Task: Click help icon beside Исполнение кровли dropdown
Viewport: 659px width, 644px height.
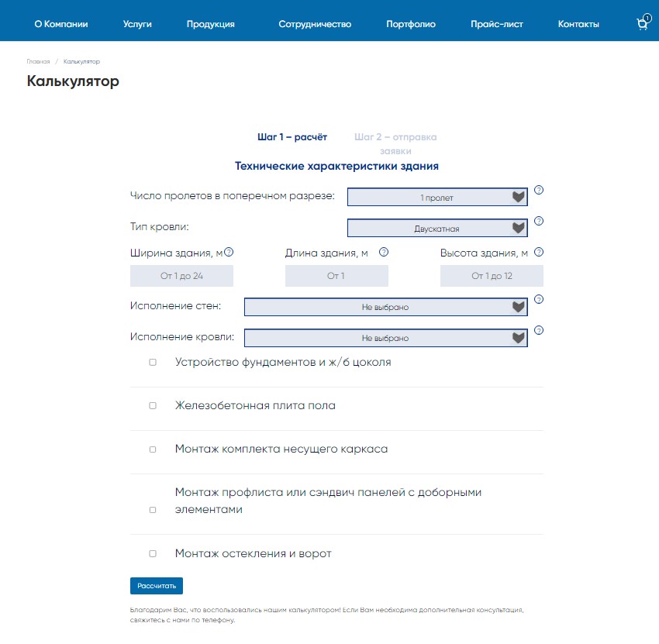Action: click(x=539, y=330)
